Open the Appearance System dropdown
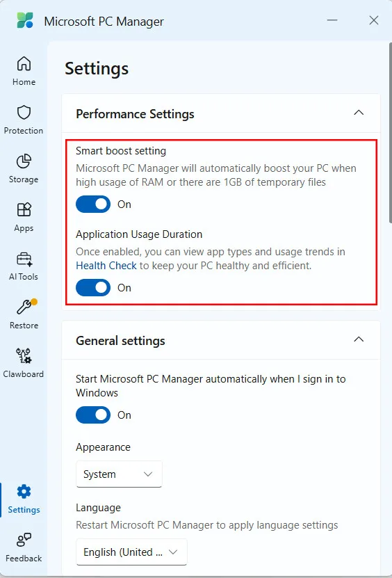Viewport: 392px width, 578px height. [x=119, y=474]
